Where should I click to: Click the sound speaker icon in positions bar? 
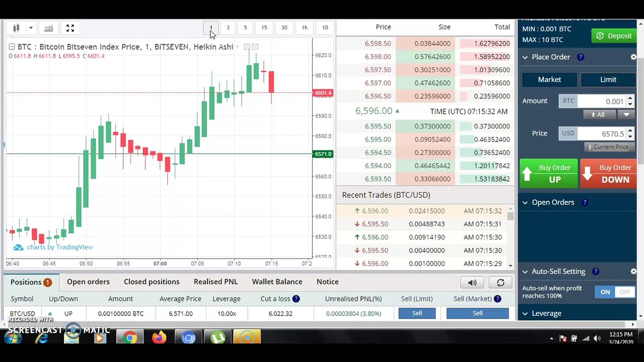[472, 283]
